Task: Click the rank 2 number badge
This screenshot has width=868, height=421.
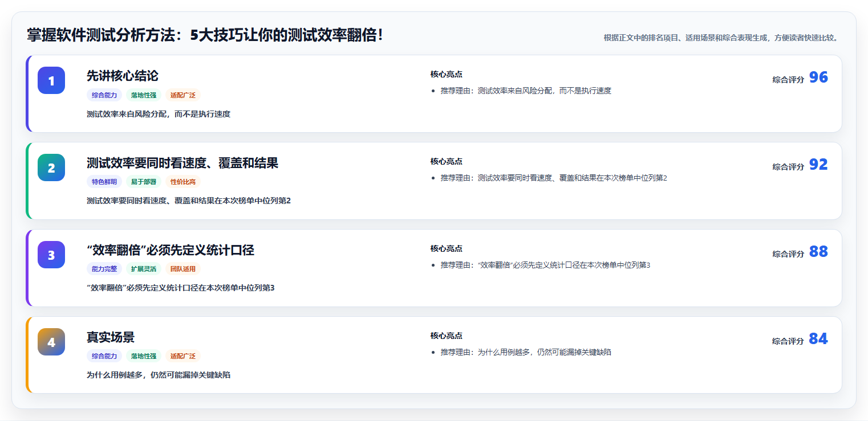Action: (x=51, y=167)
